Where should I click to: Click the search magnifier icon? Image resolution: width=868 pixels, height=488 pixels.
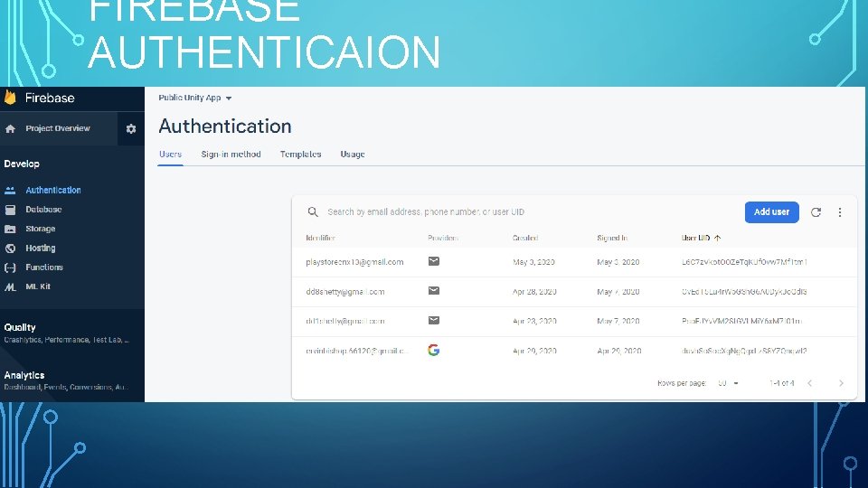313,211
